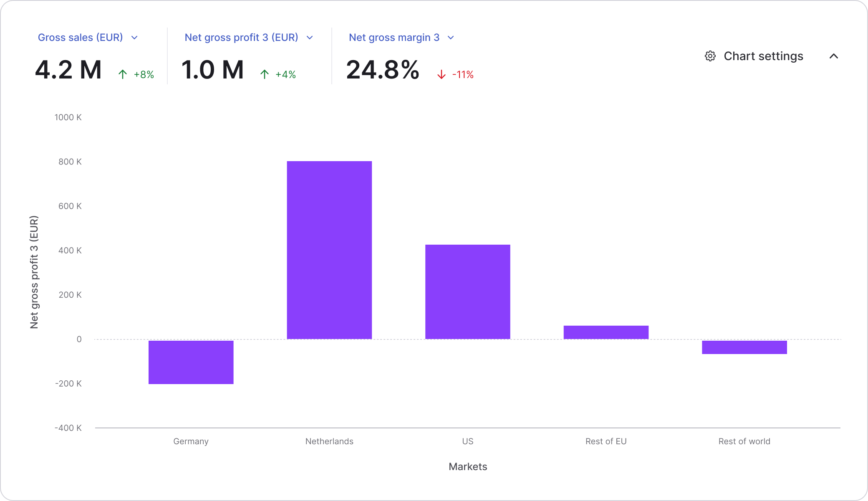The image size is (868, 501).
Task: Click the US market bar
Action: point(467,291)
